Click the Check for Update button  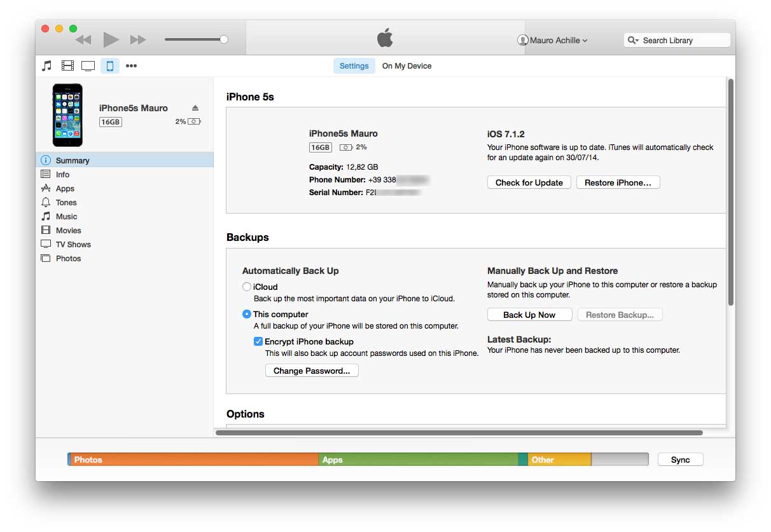529,182
